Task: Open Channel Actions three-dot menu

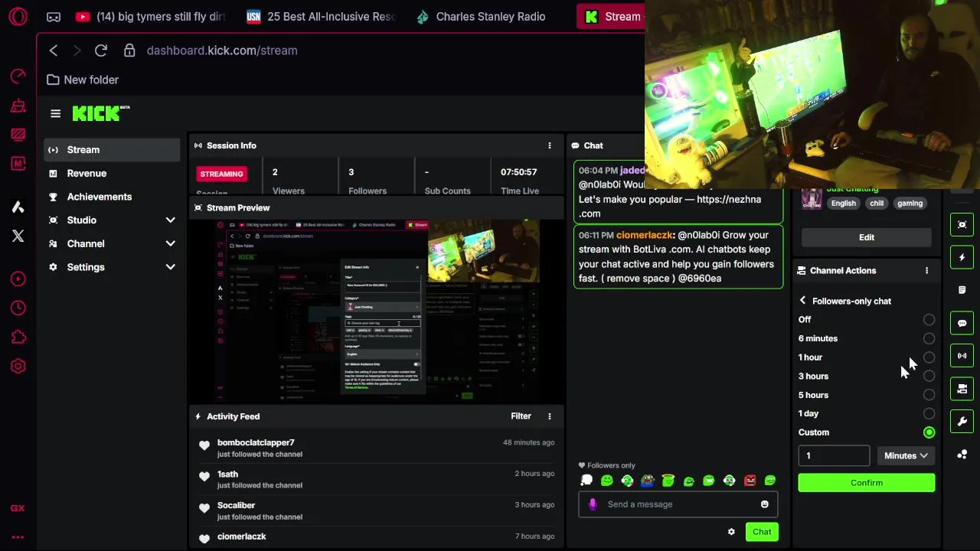Action: tap(926, 270)
